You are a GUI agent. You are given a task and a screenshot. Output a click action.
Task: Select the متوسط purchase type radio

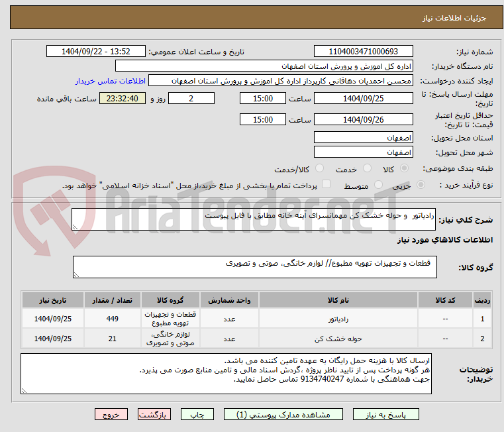379,185
